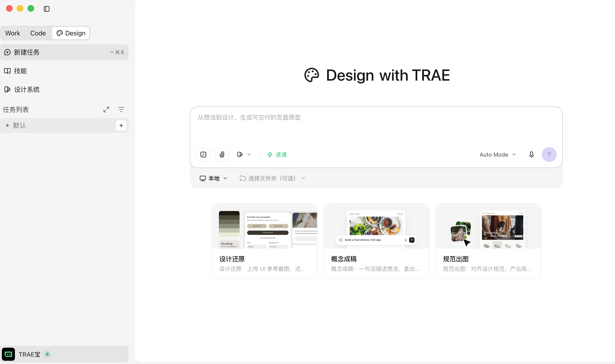Switch to the Work tab
The width and height of the screenshot is (615, 364).
(x=13, y=33)
